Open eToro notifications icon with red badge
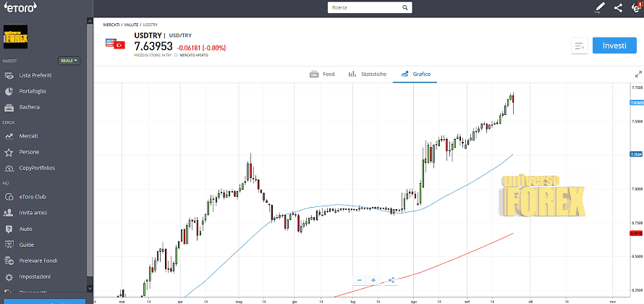 click(636, 8)
